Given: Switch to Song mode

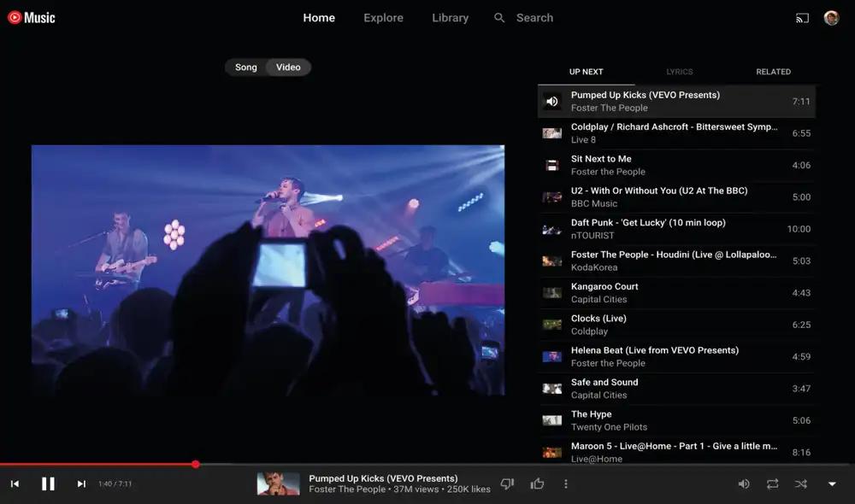Looking at the screenshot, I should (246, 67).
